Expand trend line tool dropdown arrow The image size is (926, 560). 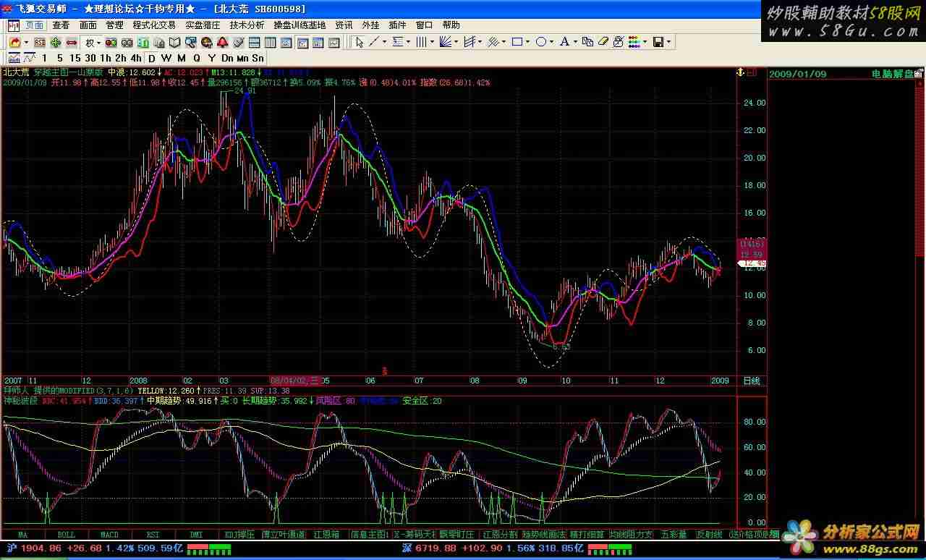pos(385,42)
